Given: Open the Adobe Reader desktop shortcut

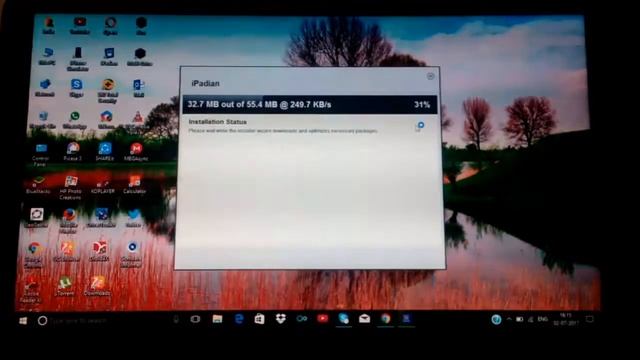Looking at the screenshot, I should [x=31, y=290].
